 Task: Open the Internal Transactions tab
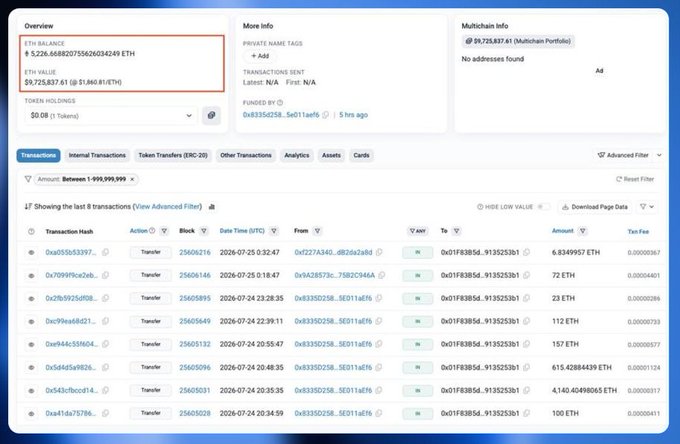click(97, 155)
